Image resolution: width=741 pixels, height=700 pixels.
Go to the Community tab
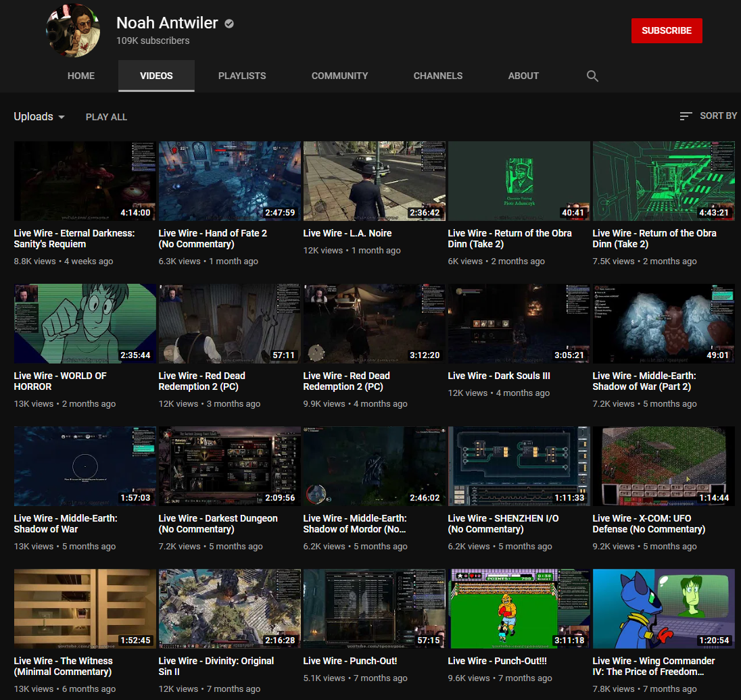[340, 76]
